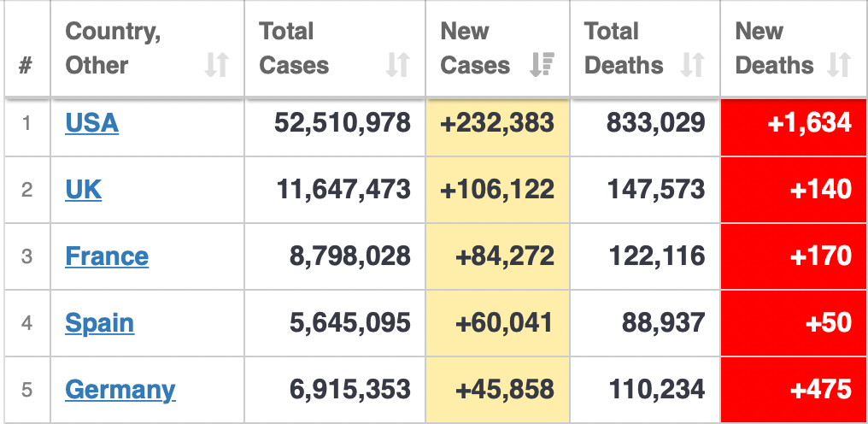Click the Total Cases header text

coord(293,49)
